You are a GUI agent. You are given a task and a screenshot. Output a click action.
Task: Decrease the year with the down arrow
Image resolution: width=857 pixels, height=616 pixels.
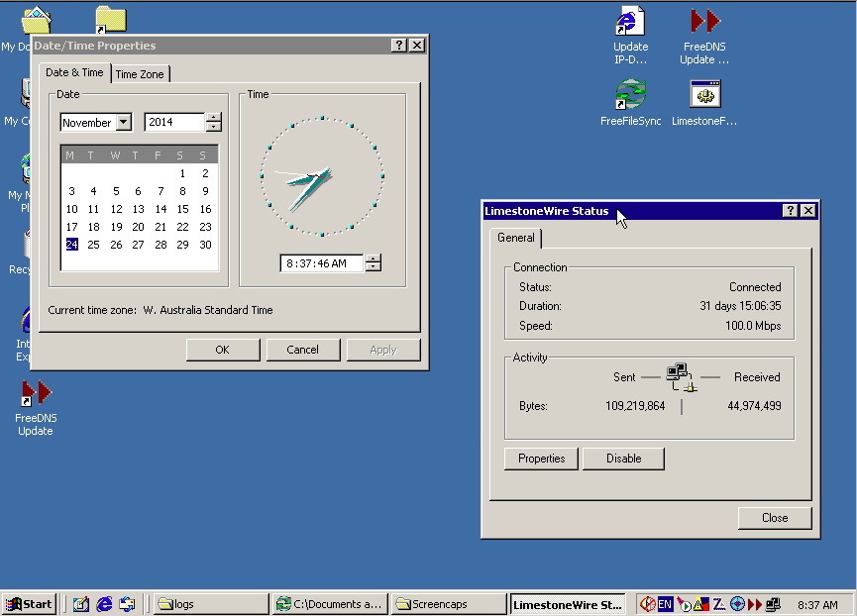(214, 127)
